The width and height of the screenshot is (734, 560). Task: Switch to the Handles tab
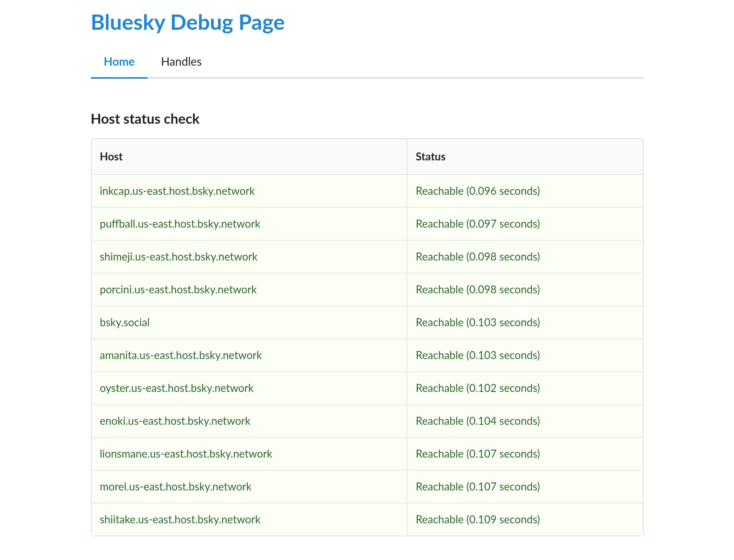point(181,62)
